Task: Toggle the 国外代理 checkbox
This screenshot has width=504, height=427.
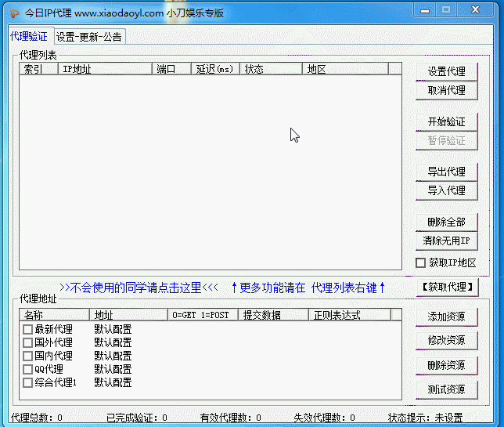Action: click(x=28, y=343)
